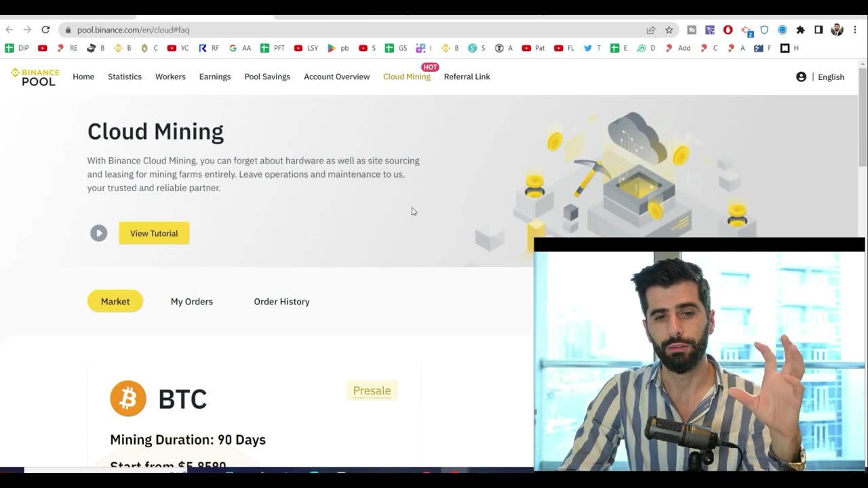Go to Home in Binance Pool nav
The height and width of the screenshot is (488, 868).
click(83, 77)
